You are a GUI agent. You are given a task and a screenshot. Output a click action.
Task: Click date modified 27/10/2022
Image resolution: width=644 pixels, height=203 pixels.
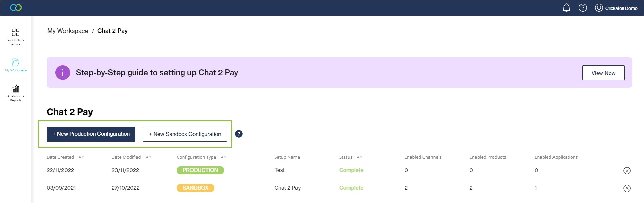tap(126, 188)
